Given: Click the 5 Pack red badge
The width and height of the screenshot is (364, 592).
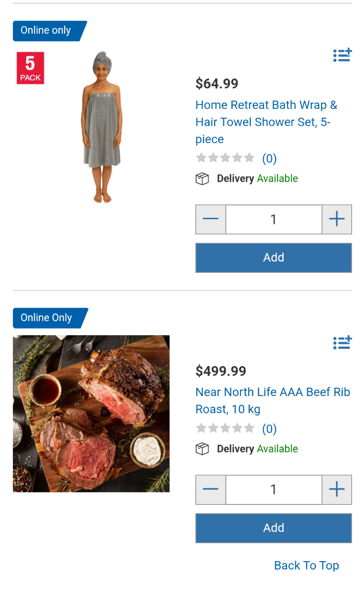Looking at the screenshot, I should (30, 68).
